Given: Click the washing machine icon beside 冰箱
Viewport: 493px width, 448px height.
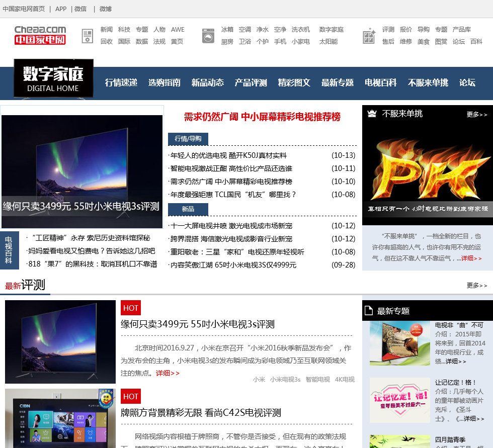Looking at the screenshot, I should (x=208, y=36).
